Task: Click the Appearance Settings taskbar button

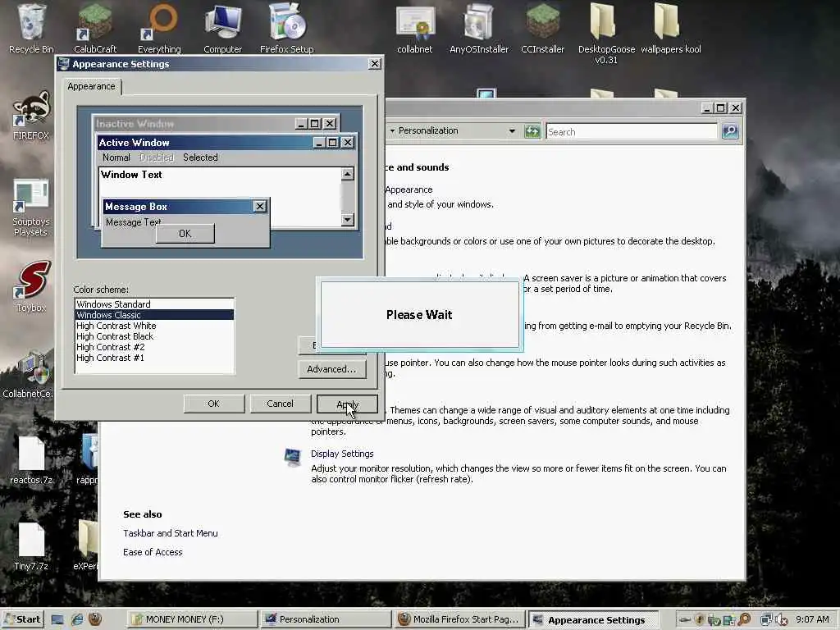Action: point(593,620)
